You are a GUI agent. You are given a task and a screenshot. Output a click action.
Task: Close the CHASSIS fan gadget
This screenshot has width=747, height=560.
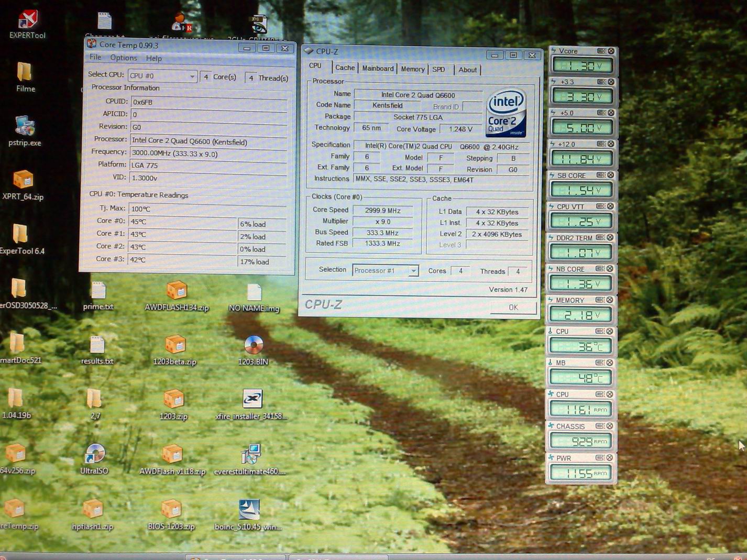pyautogui.click(x=610, y=426)
